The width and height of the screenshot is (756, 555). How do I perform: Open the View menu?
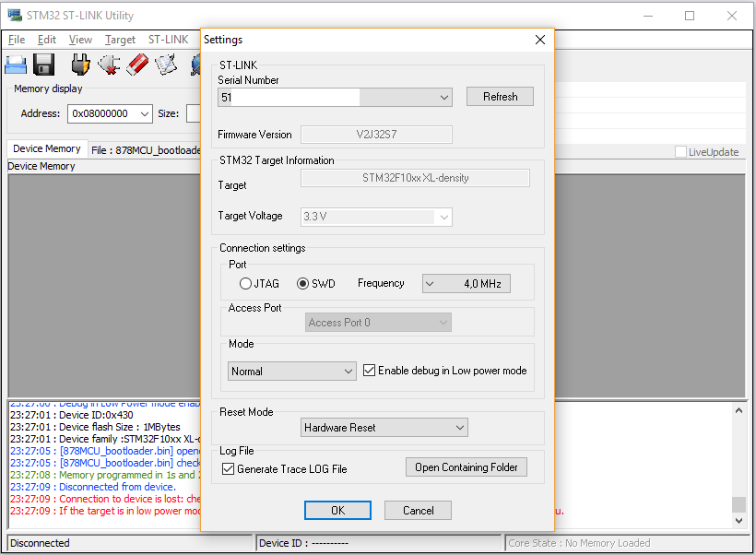point(80,40)
